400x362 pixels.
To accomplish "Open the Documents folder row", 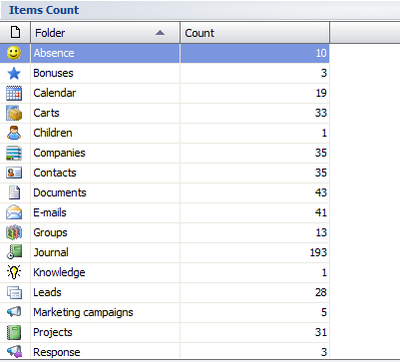I will 165,193.
